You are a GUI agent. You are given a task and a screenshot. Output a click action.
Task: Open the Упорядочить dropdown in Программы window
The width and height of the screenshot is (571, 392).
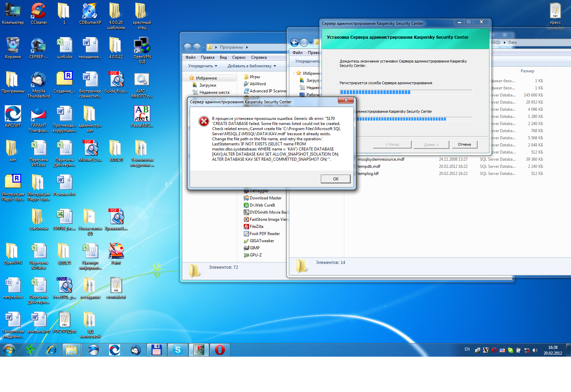point(203,66)
